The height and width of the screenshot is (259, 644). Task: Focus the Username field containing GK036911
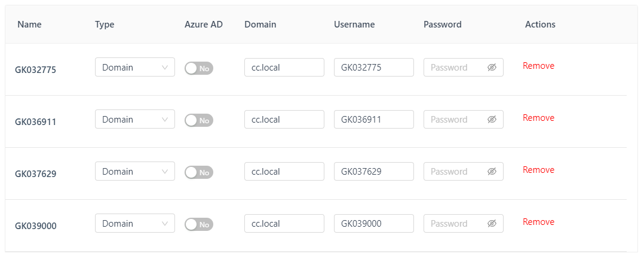click(x=373, y=120)
